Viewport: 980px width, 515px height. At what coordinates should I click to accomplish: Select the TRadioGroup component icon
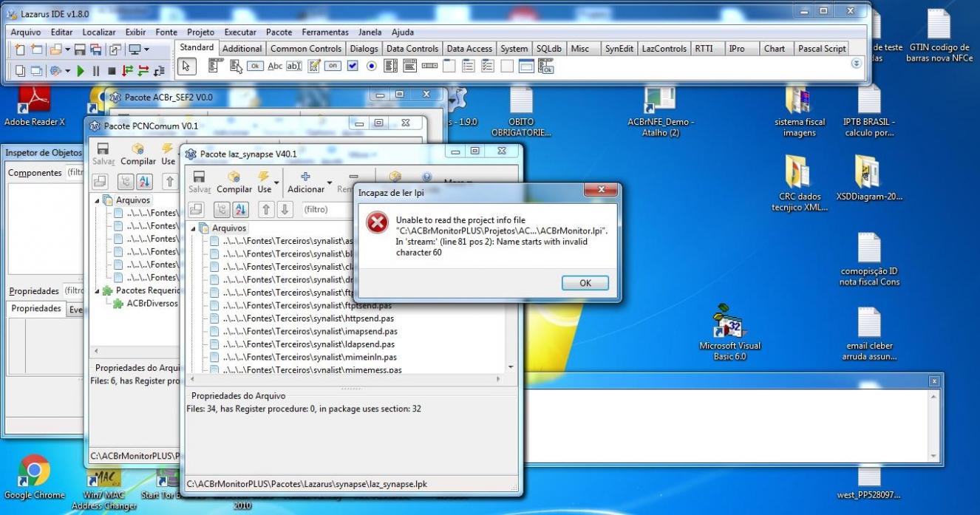[469, 66]
